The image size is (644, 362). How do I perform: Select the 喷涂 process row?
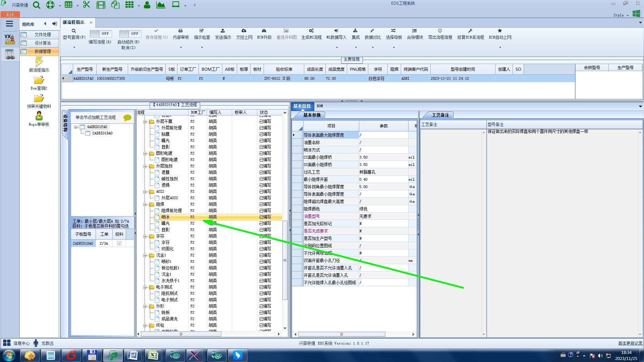point(218,217)
